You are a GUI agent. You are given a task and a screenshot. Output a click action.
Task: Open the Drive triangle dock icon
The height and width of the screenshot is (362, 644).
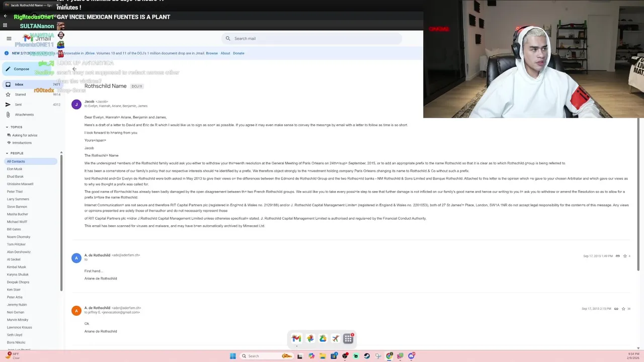click(x=323, y=338)
